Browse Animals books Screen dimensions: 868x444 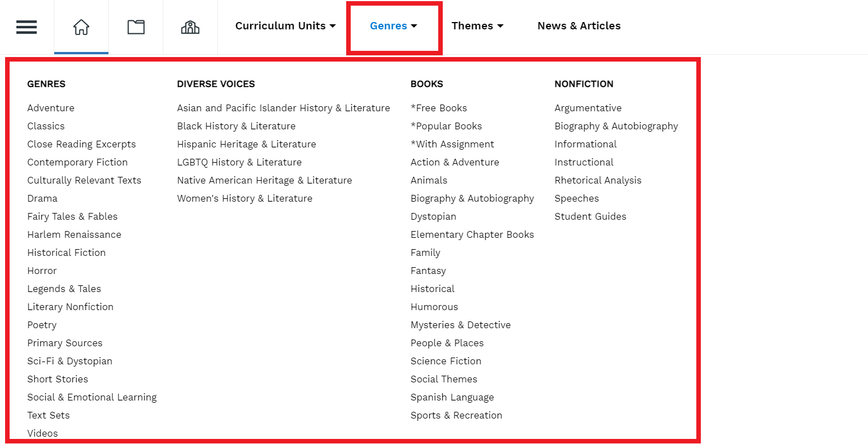pos(429,180)
